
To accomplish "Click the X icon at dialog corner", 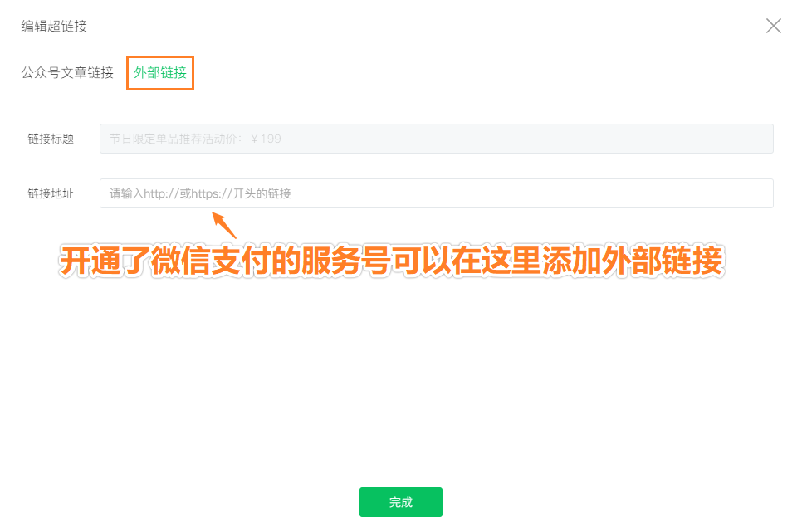I will [774, 26].
